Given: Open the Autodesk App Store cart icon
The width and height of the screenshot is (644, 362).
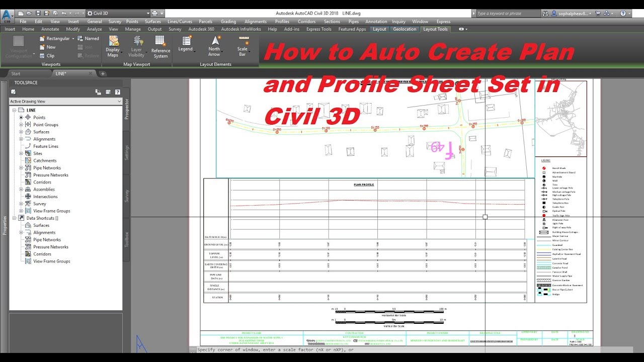Looking at the screenshot, I should coord(597,14).
